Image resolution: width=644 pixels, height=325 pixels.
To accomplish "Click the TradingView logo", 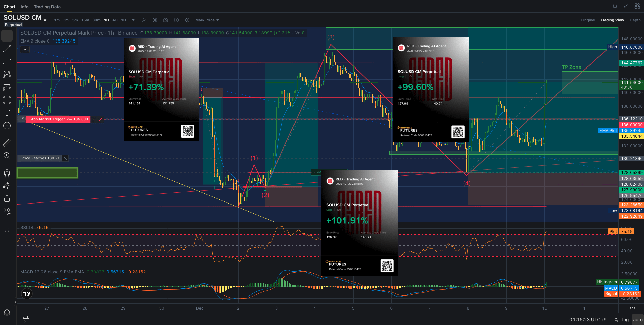I will click(27, 294).
